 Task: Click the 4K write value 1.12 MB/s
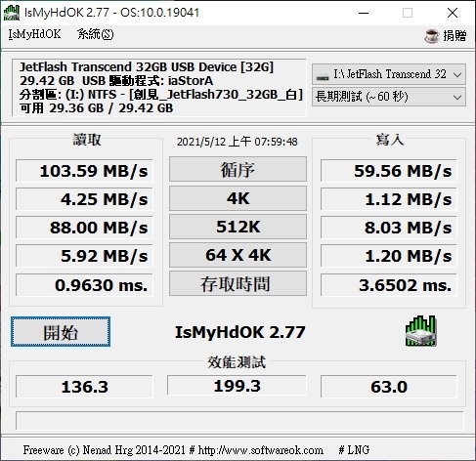(389, 199)
